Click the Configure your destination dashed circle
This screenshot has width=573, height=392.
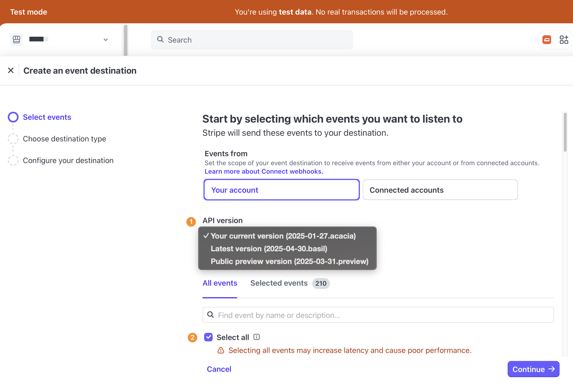pos(13,161)
